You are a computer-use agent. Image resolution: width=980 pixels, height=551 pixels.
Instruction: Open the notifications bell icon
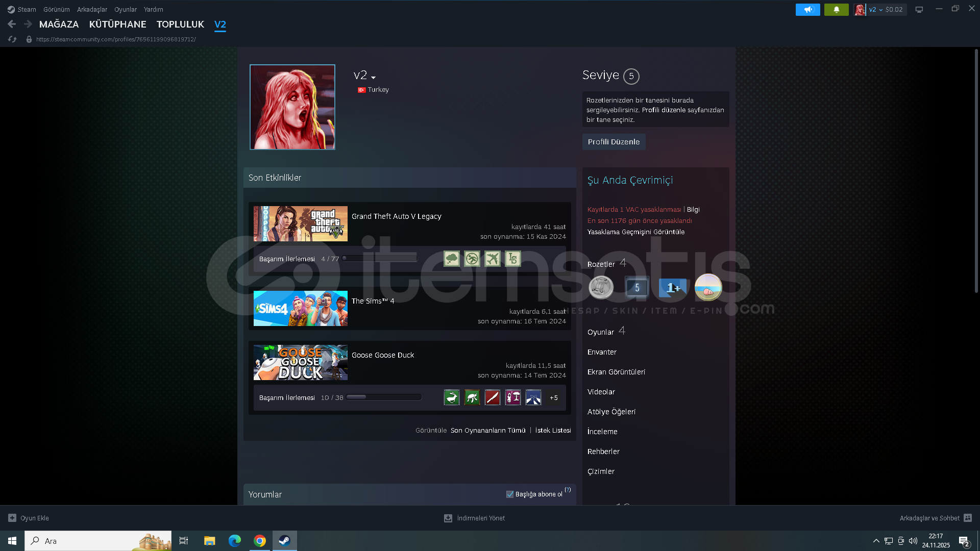(836, 10)
